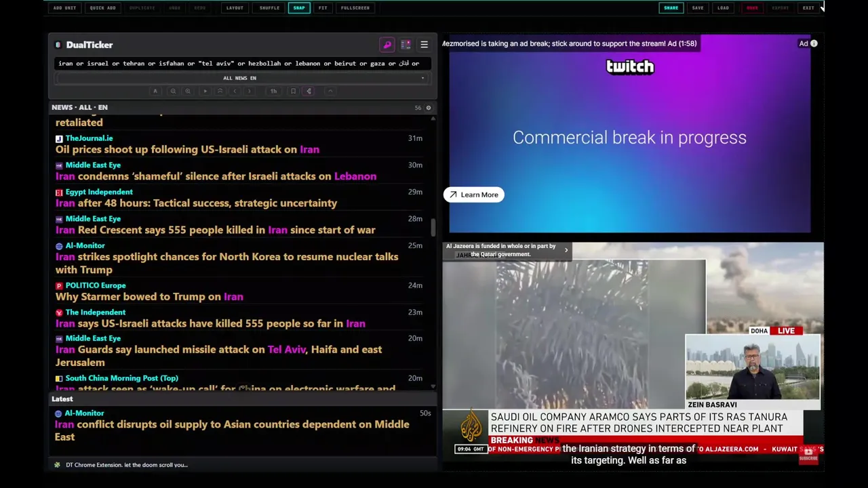Click the red NUKE button
This screenshot has height=488, width=868.
click(752, 7)
